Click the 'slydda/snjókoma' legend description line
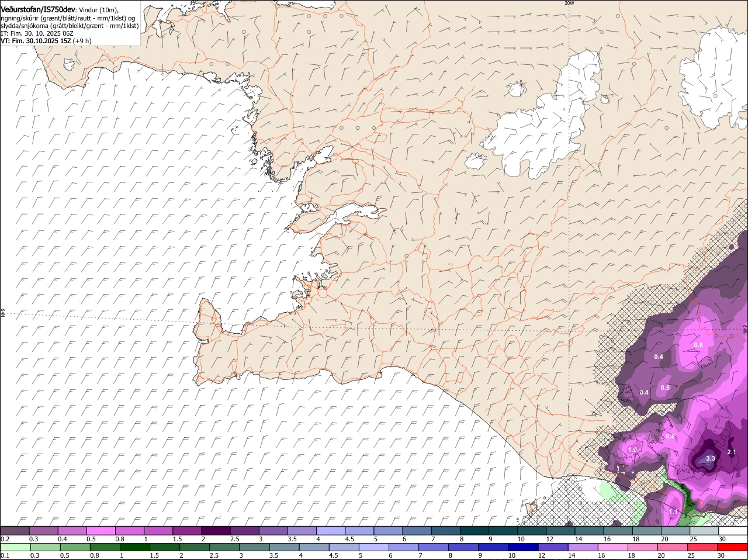Viewport: 748px width, 560px height. [70, 26]
